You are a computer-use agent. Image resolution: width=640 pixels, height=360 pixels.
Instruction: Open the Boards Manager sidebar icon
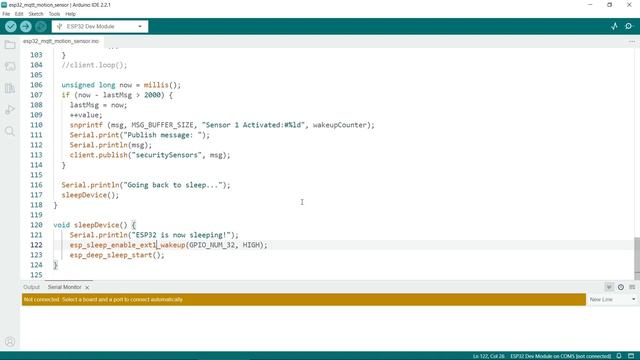[10, 66]
